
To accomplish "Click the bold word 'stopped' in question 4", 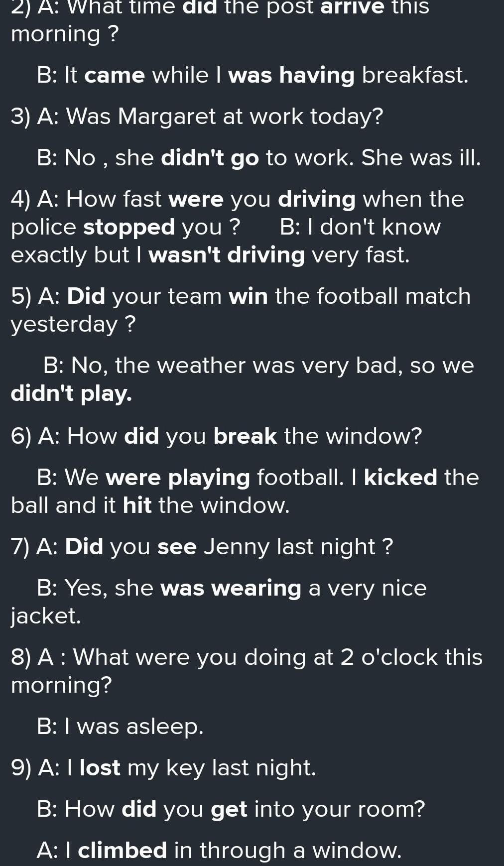I will pyautogui.click(x=129, y=228).
